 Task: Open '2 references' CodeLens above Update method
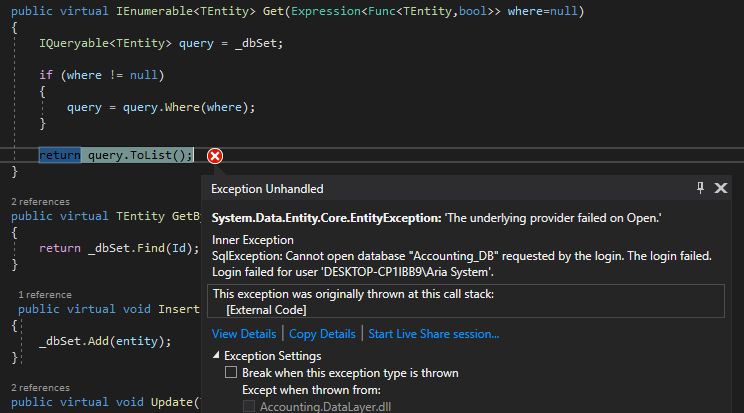[x=40, y=387]
